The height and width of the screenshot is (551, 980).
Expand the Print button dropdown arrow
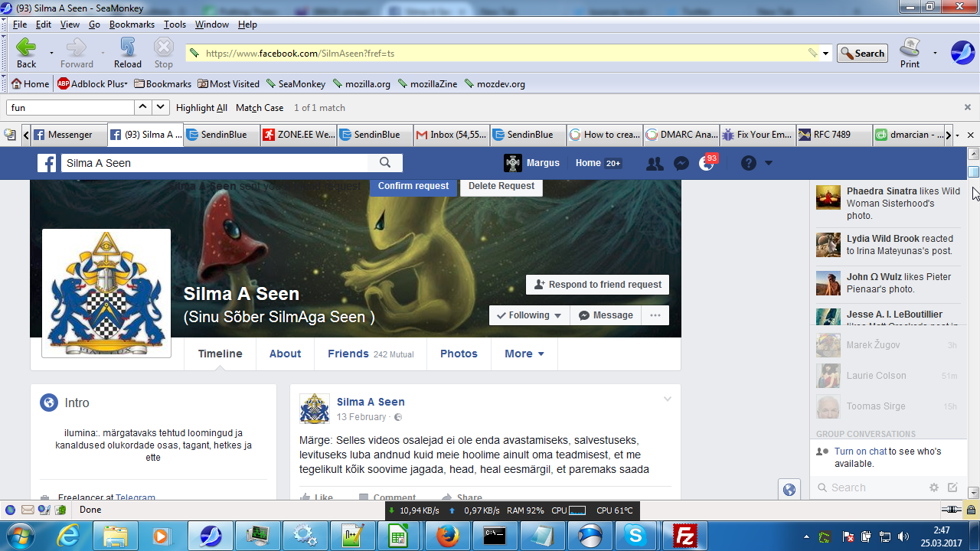[935, 54]
